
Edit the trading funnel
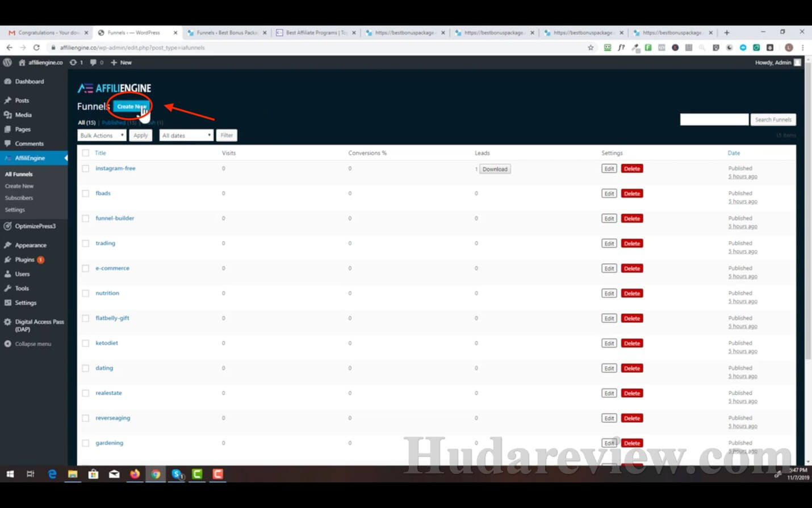tap(609, 244)
